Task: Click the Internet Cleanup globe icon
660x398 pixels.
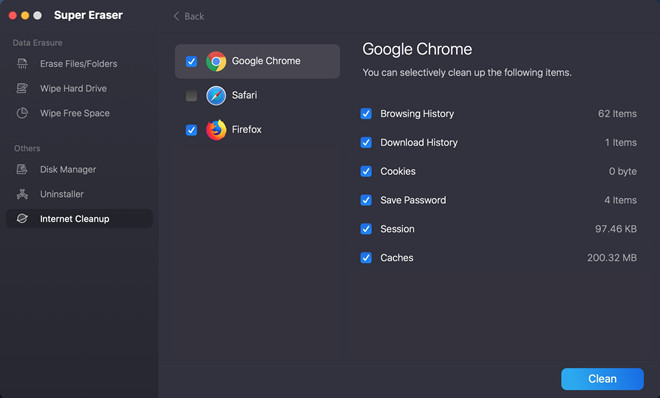Action: 22,219
